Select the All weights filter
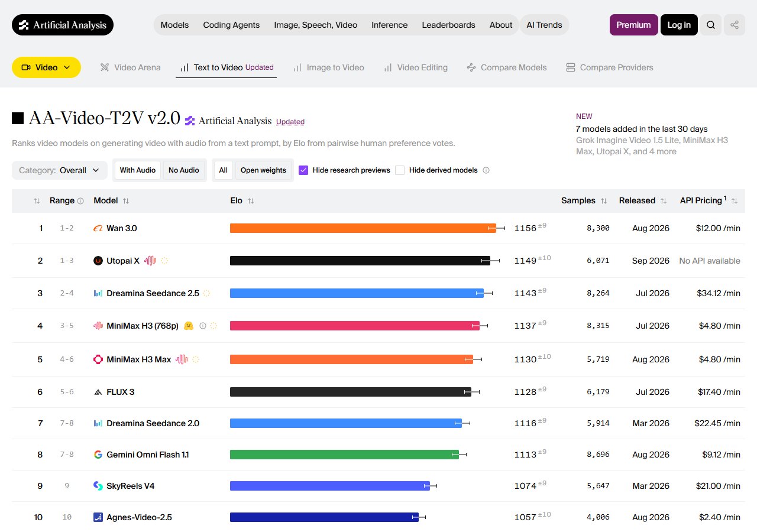The height and width of the screenshot is (532, 757). pyautogui.click(x=223, y=170)
